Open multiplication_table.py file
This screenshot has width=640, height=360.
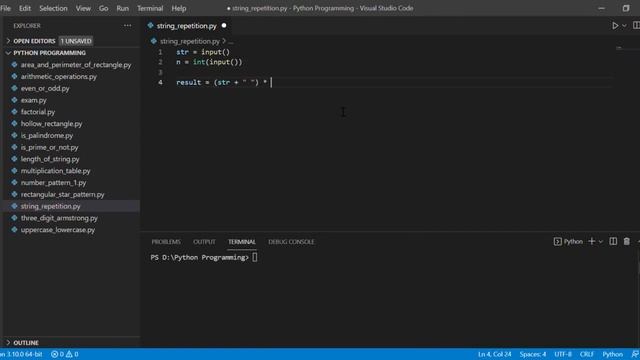pyautogui.click(x=56, y=171)
